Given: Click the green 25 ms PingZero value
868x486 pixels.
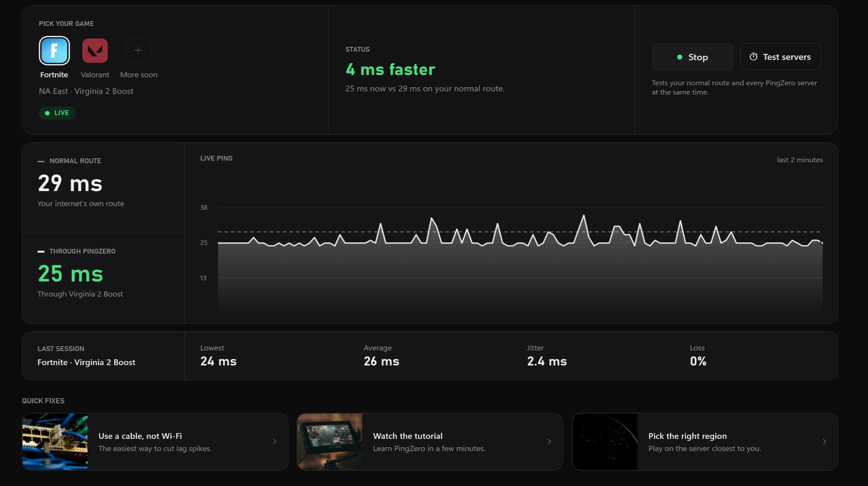Looking at the screenshot, I should pyautogui.click(x=70, y=274).
